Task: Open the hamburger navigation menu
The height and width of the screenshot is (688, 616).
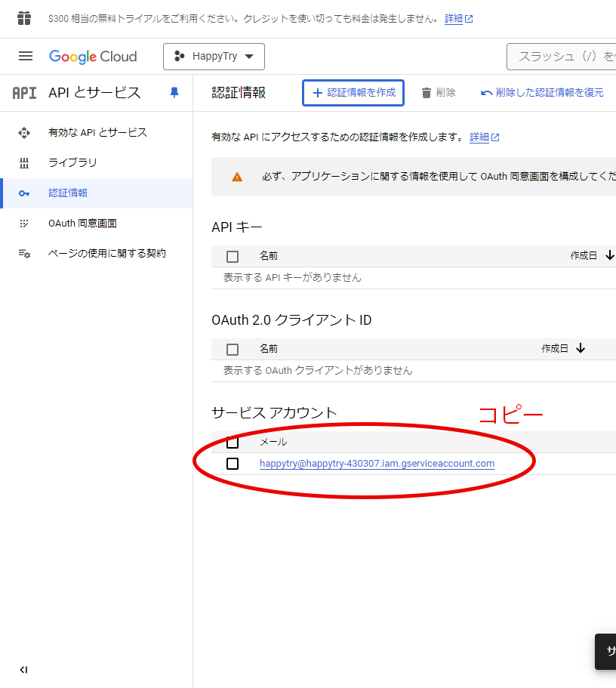Action: coord(26,57)
